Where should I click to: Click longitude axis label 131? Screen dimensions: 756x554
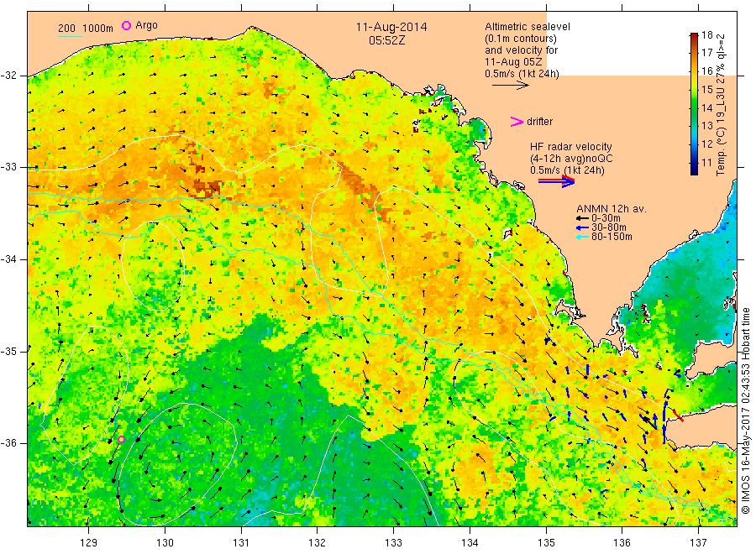tap(241, 542)
